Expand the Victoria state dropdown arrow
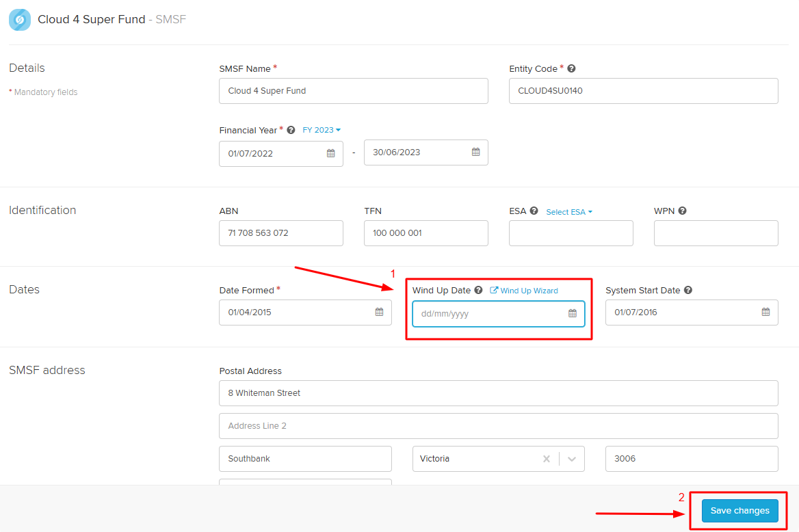This screenshot has height=532, width=799. [572, 459]
